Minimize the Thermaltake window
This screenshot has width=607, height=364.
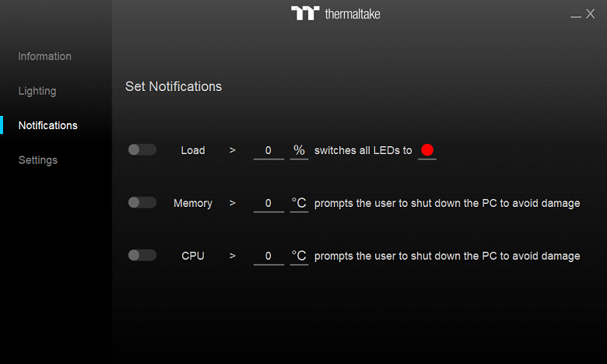(x=575, y=15)
